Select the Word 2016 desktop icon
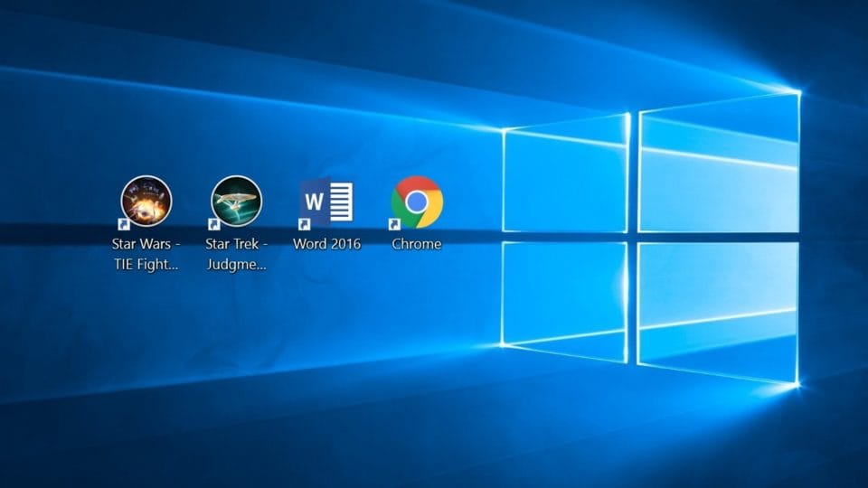 (x=326, y=202)
